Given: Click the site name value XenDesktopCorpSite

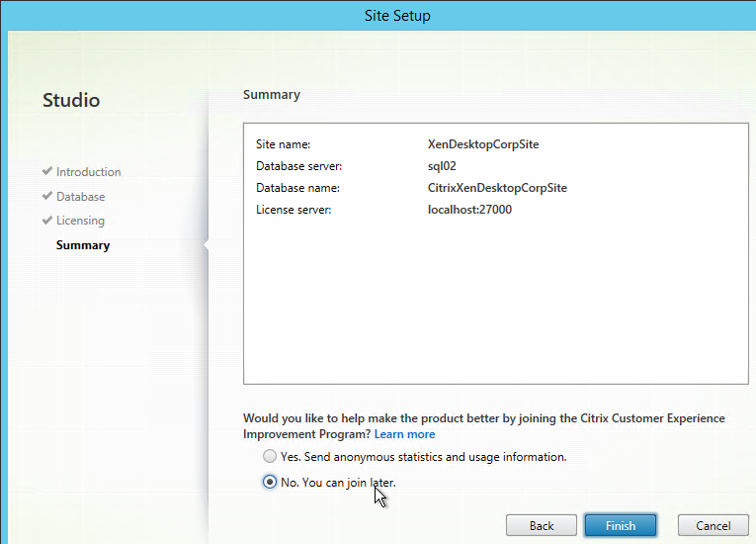Looking at the screenshot, I should tap(483, 144).
